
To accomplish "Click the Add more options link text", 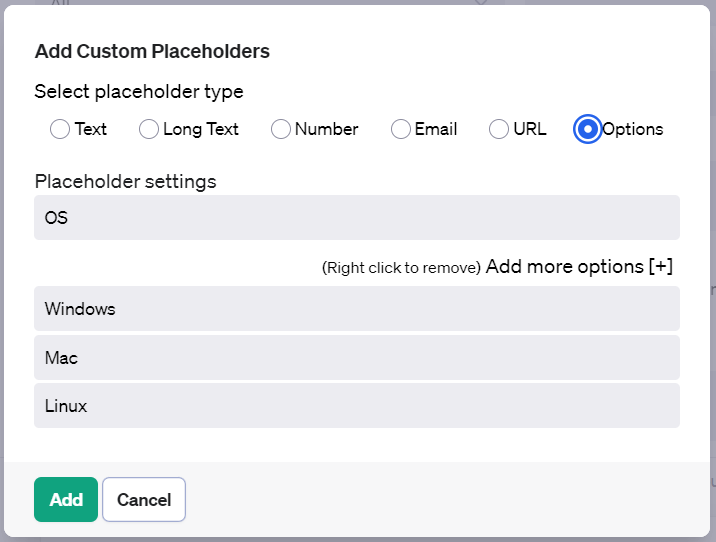I will click(x=564, y=267).
